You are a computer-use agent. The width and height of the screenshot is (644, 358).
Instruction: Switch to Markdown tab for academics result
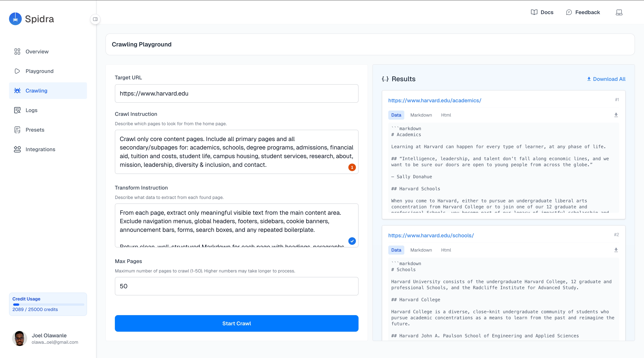pyautogui.click(x=421, y=115)
